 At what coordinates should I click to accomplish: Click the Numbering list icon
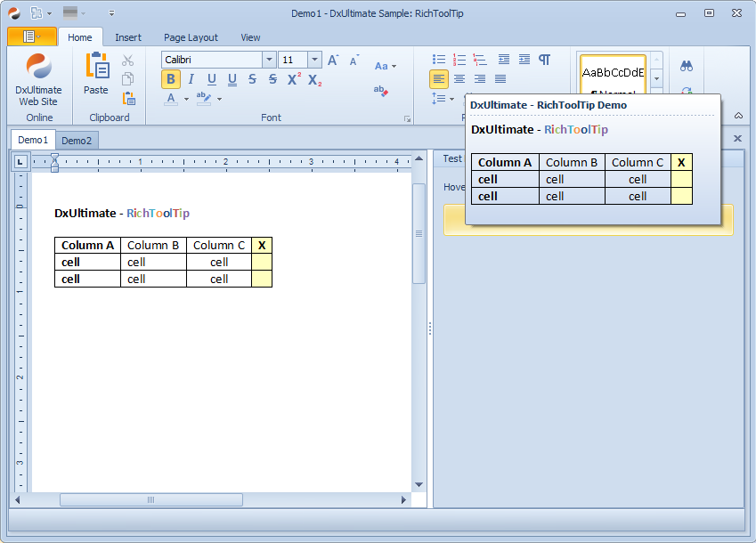tap(459, 60)
